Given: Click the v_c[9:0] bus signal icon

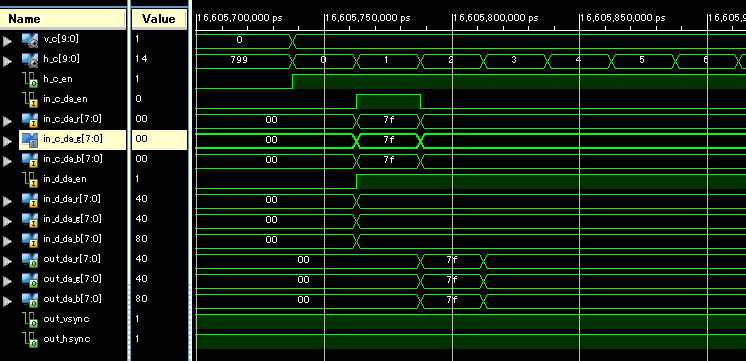Looking at the screenshot, I should 30,40.
